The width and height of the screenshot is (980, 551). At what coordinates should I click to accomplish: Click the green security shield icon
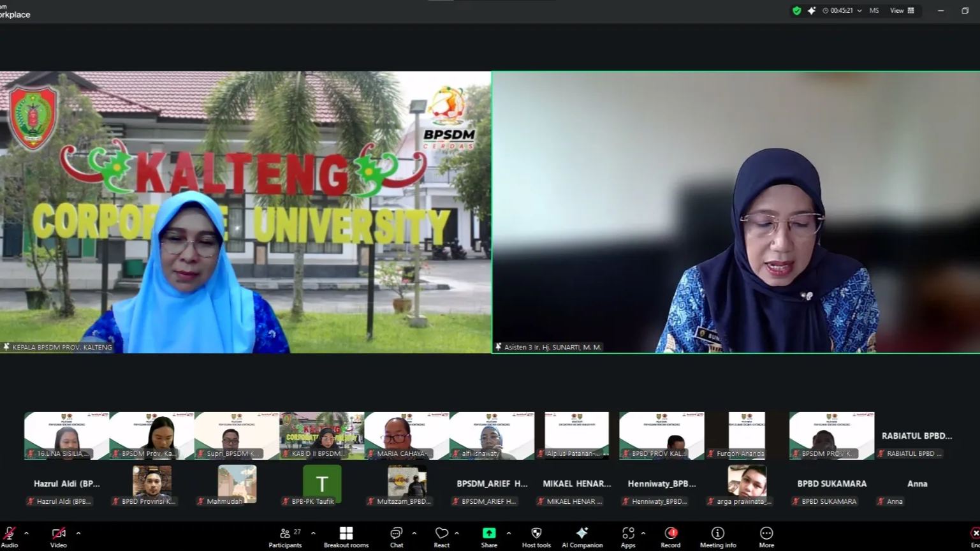(796, 10)
